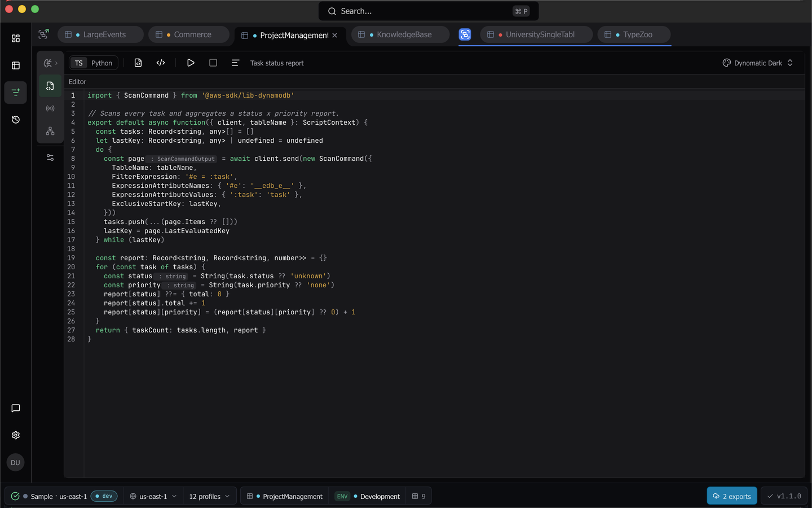
Task: Open the chat feedback icon in left sidebar
Action: pyautogui.click(x=16, y=408)
